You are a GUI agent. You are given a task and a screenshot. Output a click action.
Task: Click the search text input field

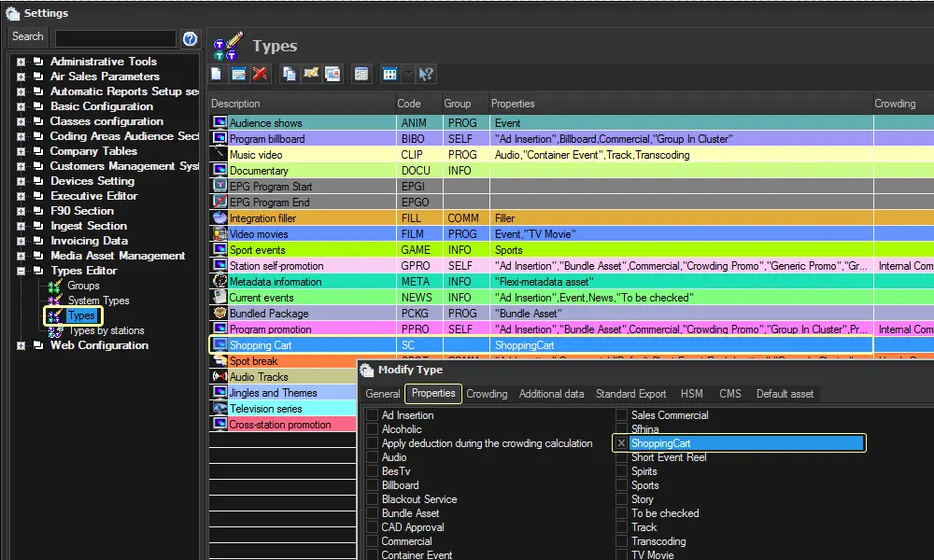[115, 38]
